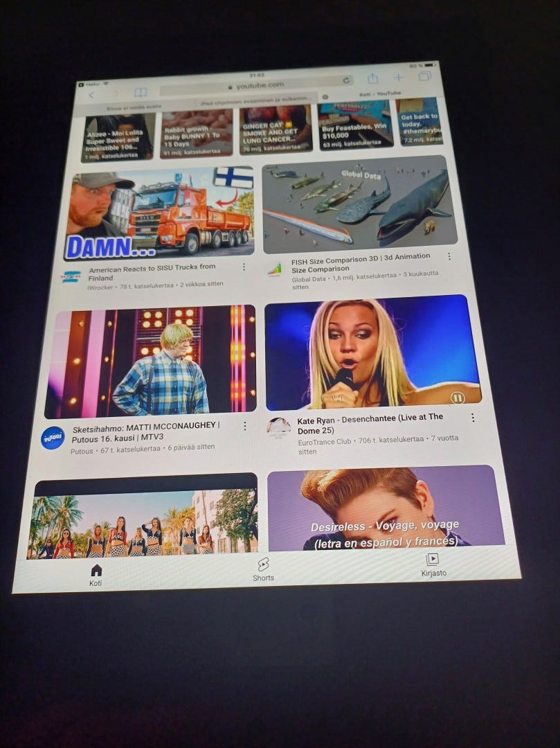Image resolution: width=560 pixels, height=748 pixels.
Task: Open more options for 'Sketsihahmo: MATTI MCCONAUGHEY'
Action: pos(244,427)
